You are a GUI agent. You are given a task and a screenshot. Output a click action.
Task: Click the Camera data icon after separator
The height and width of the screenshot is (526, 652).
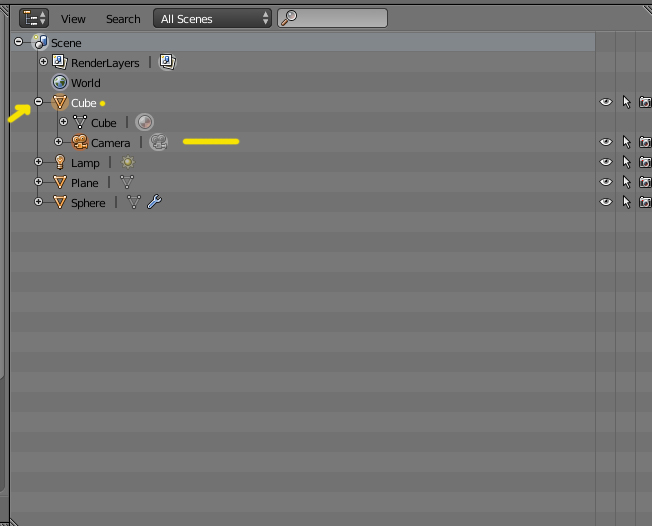click(158, 142)
